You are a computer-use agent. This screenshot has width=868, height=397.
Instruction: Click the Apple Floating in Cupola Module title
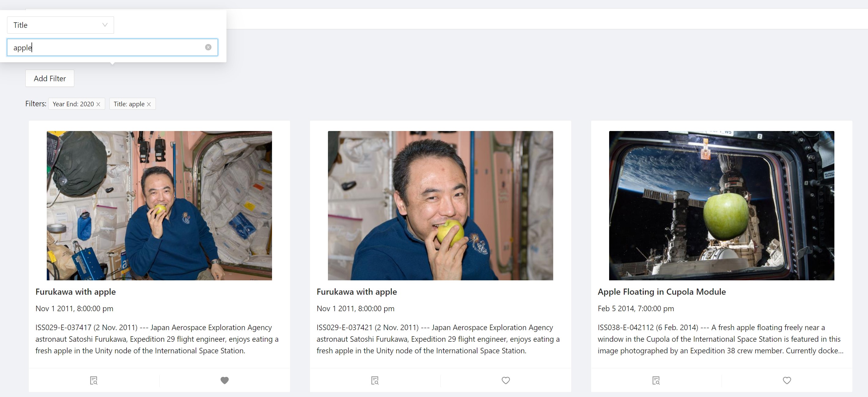661,292
